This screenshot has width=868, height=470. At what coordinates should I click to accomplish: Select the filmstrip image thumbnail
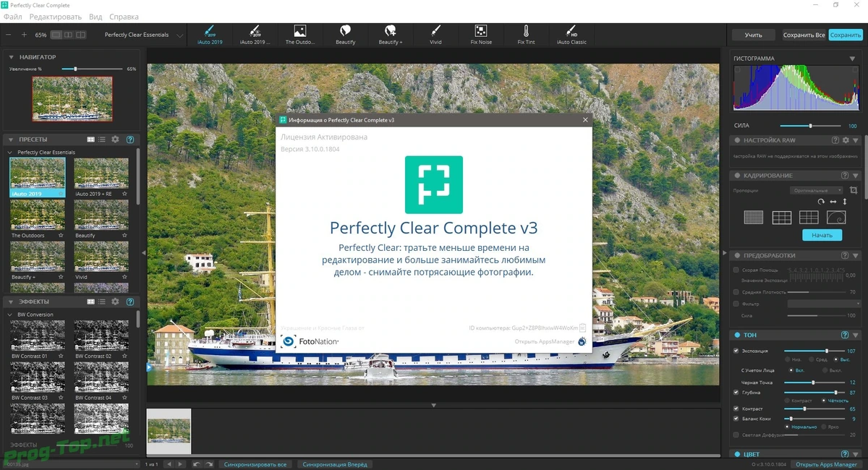[169, 431]
